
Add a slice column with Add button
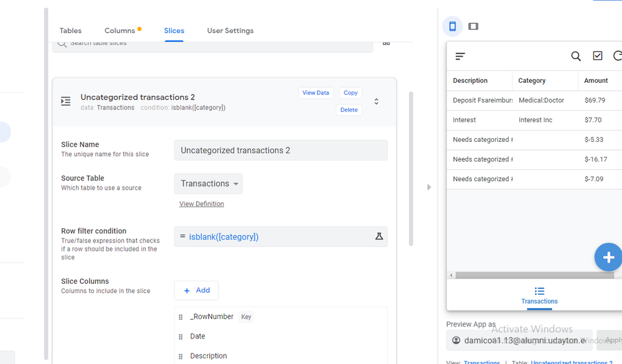196,291
